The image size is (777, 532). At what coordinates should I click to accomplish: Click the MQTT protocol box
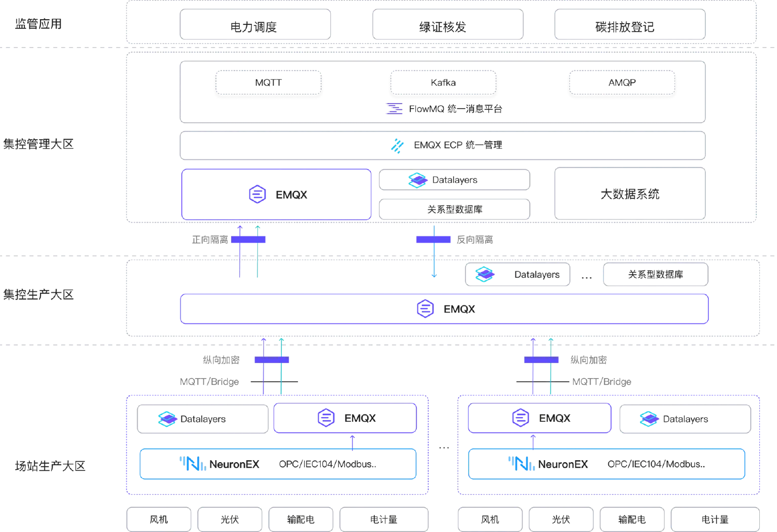[x=269, y=82]
